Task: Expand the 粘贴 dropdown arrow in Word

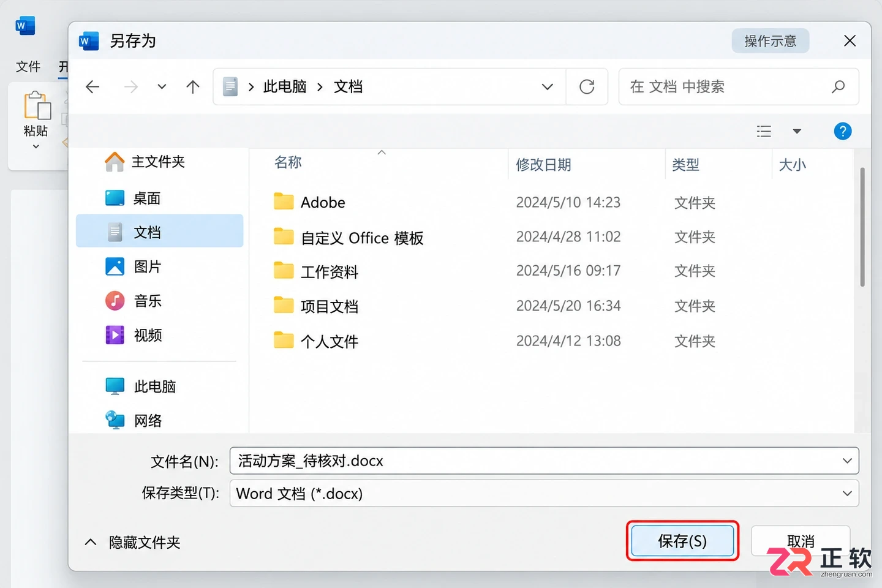Action: click(36, 146)
